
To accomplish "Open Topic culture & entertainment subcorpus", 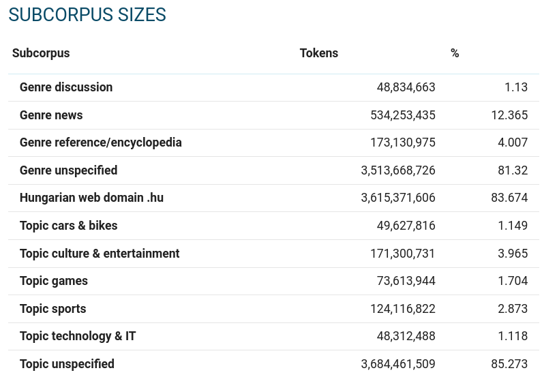I will [100, 254].
